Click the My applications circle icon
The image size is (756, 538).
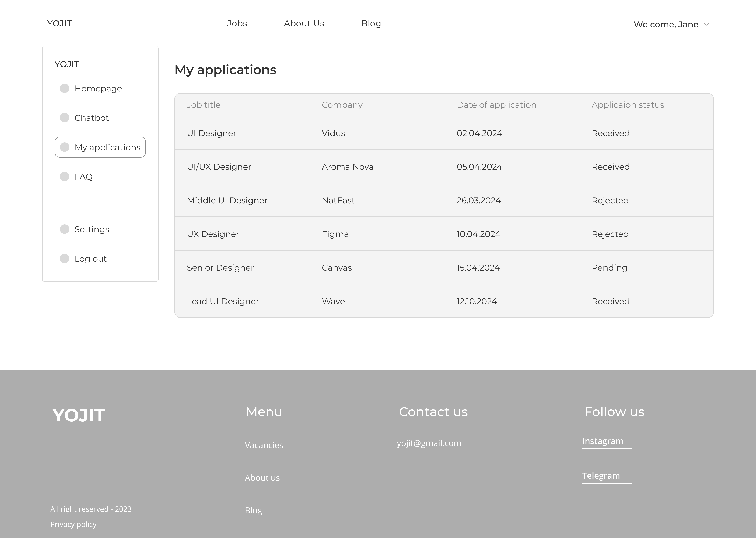click(x=65, y=147)
